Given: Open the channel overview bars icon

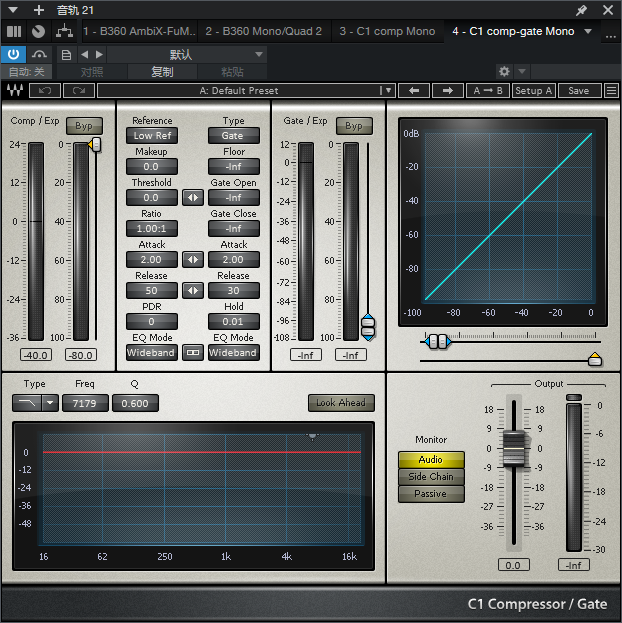Looking at the screenshot, I should tap(14, 31).
